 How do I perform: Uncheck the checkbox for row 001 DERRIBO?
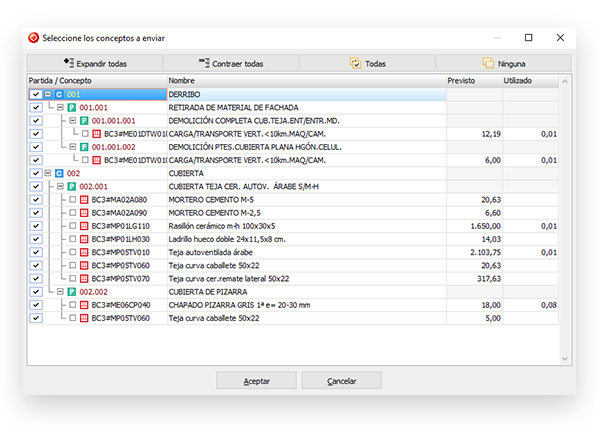point(36,94)
